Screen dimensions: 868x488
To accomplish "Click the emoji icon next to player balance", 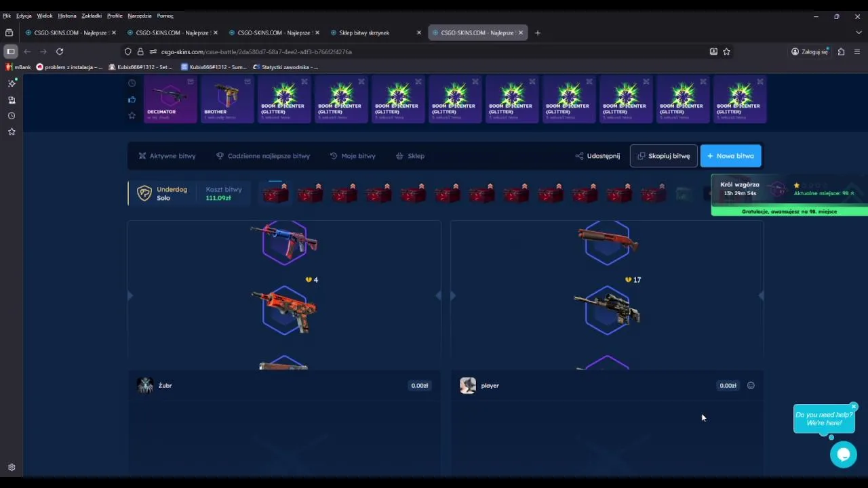I will [x=751, y=386].
